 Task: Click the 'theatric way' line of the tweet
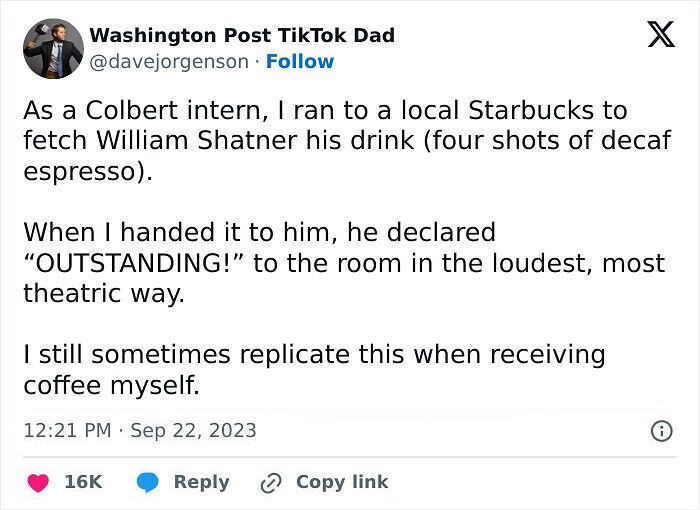point(103,293)
